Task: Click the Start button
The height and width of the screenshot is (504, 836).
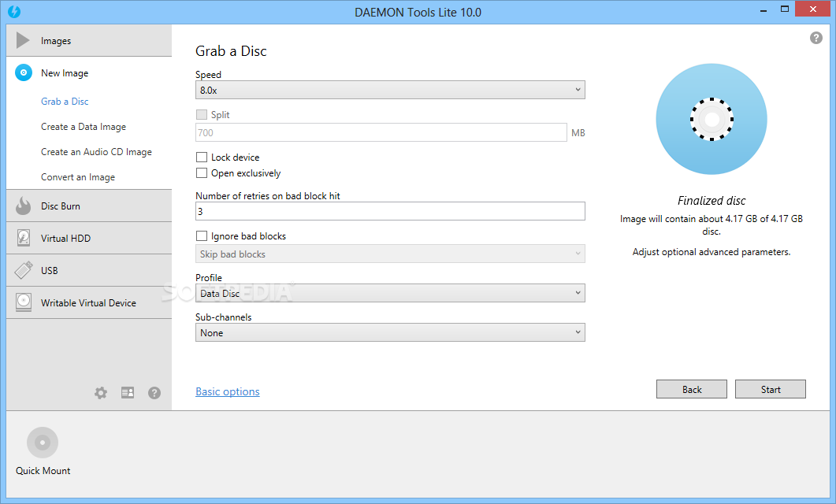Action: tap(771, 390)
